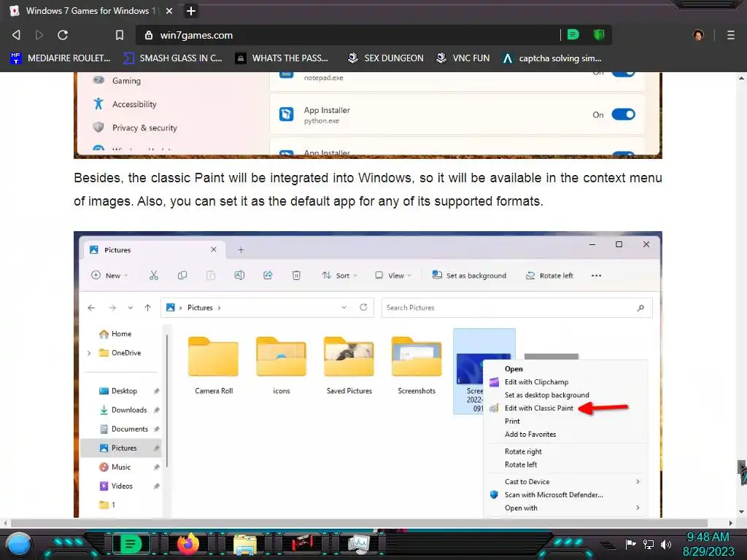
Task: Expand the Cast to Device submenu arrow
Action: (x=638, y=481)
